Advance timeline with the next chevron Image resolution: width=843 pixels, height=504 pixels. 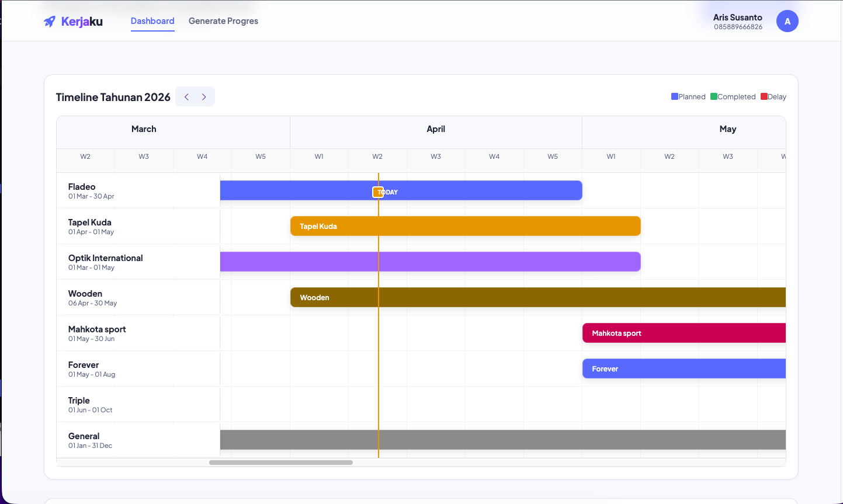click(x=204, y=97)
